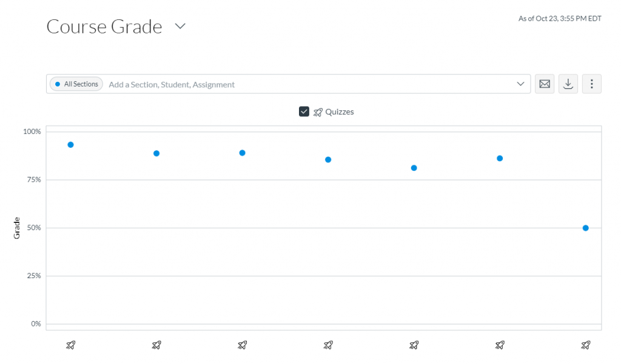Open the three-dot options menu
Viewport: 621px width, 364px height.
[x=591, y=84]
